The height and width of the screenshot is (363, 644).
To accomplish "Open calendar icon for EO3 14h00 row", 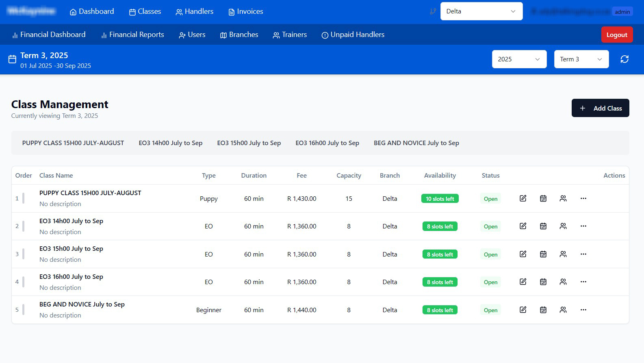I will [543, 226].
